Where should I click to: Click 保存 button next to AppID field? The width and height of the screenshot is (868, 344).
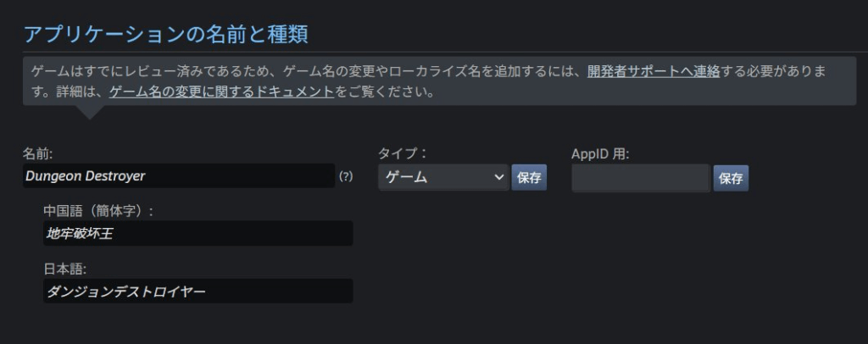tap(731, 178)
